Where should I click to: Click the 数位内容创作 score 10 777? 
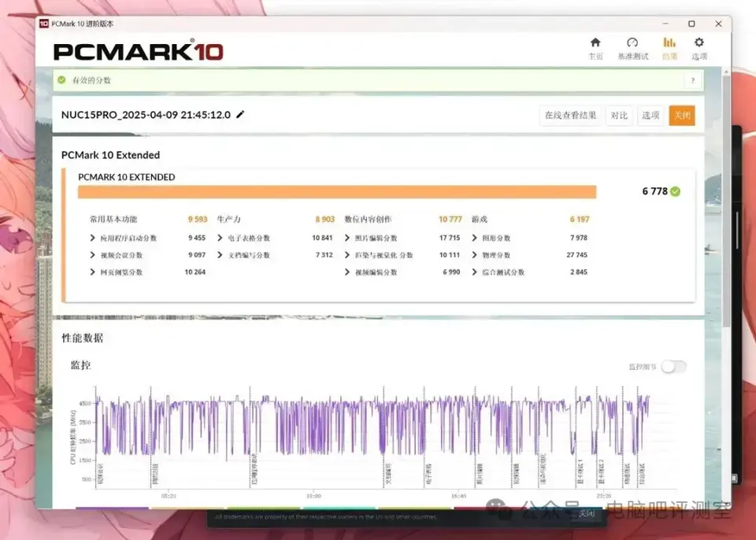450,220
